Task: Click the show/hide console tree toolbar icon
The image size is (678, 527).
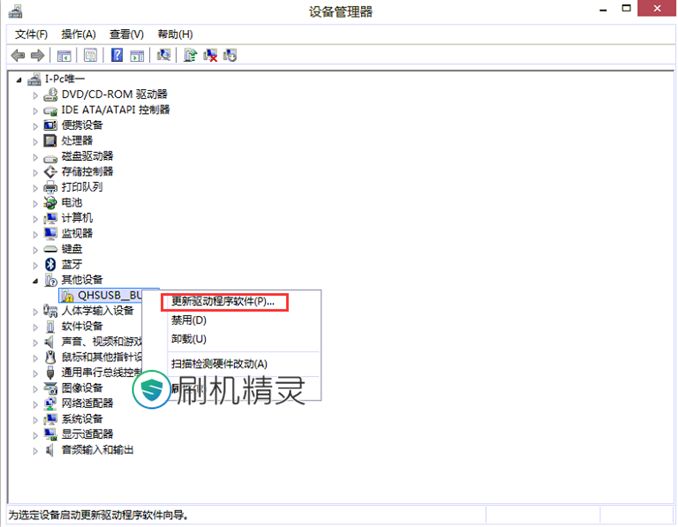Action: pos(64,56)
